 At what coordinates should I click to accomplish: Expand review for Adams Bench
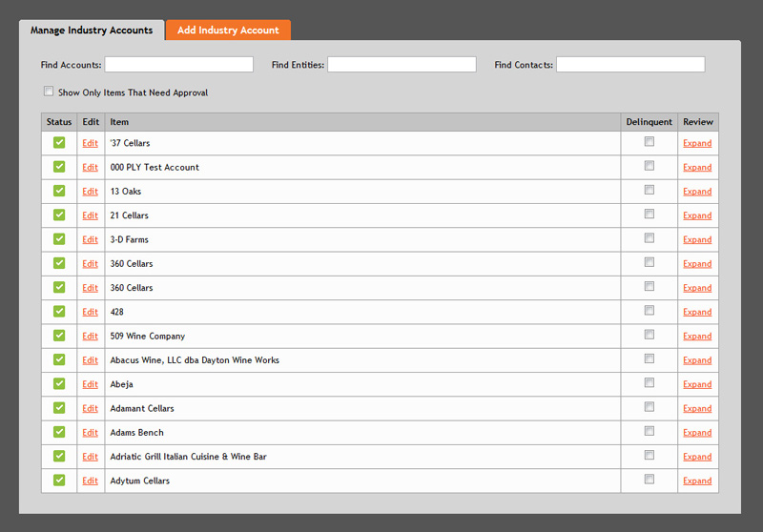point(697,432)
